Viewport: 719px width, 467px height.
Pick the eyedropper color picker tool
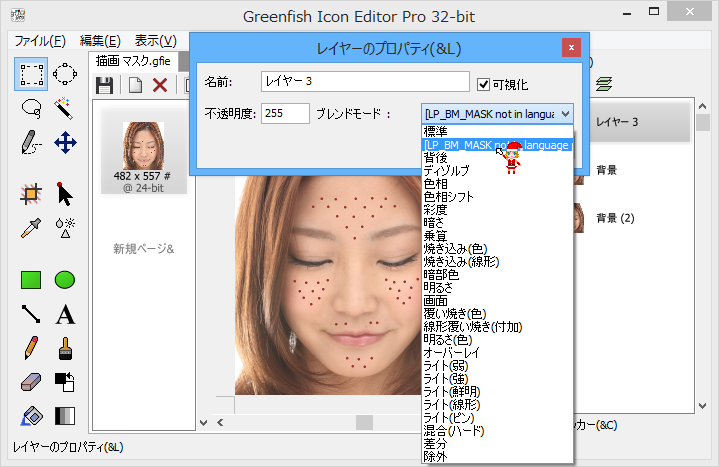click(31, 227)
